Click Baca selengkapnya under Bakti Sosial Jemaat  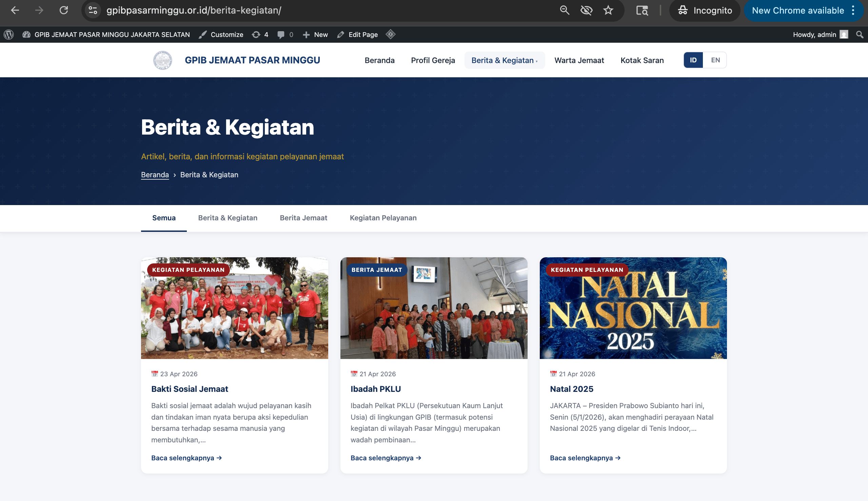pos(186,458)
